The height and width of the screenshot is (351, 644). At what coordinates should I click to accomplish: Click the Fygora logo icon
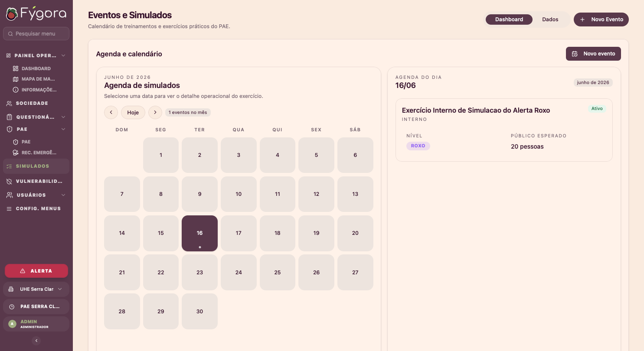tap(12, 13)
